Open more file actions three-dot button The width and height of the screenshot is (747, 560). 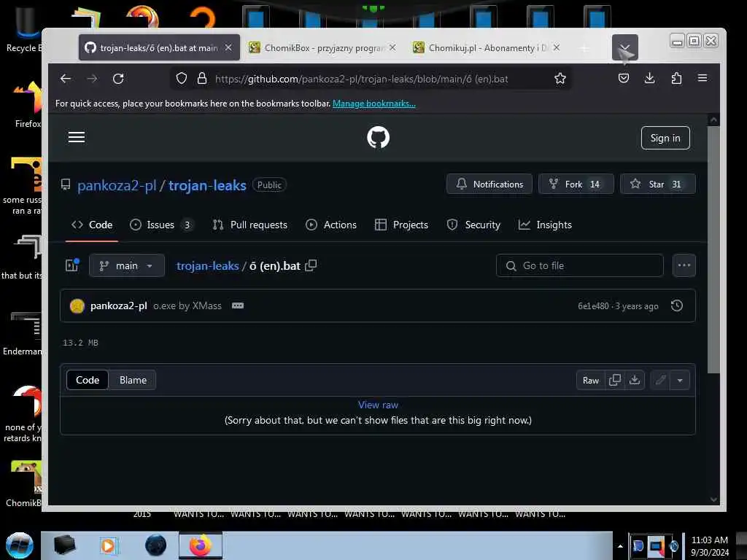[684, 265]
